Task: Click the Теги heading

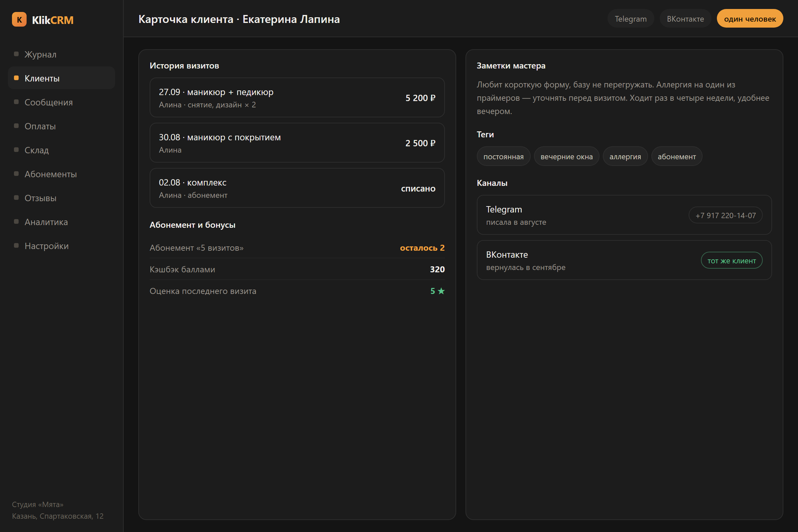Action: tap(485, 134)
